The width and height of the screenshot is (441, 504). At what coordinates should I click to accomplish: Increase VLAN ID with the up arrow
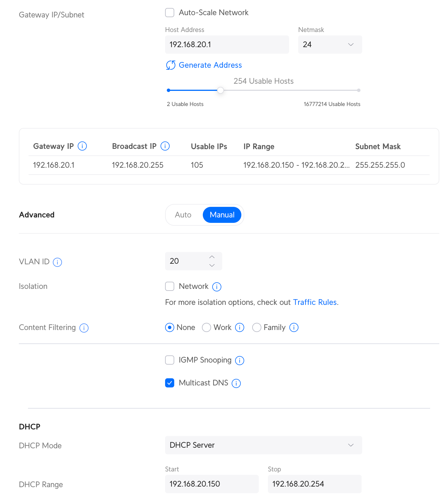[x=212, y=257]
